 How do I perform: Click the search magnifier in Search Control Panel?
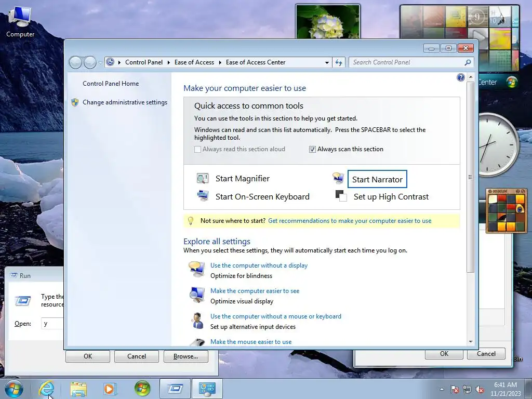coord(468,62)
